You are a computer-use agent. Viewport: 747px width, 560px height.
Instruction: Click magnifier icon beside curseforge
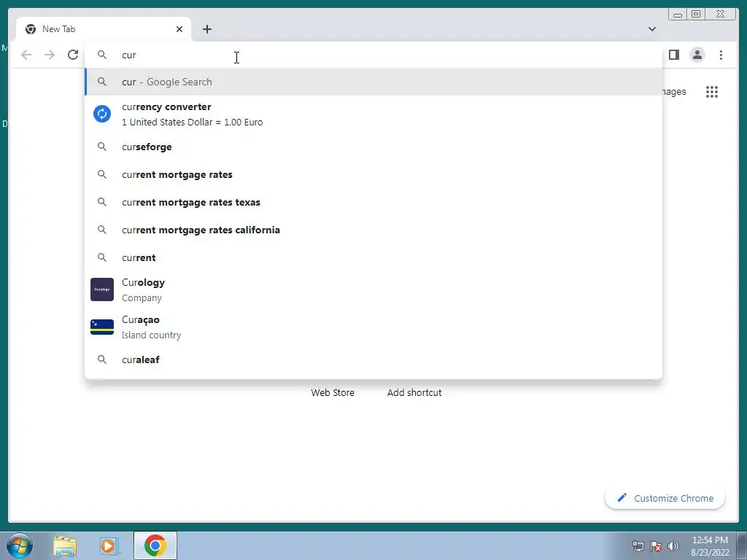[102, 147]
